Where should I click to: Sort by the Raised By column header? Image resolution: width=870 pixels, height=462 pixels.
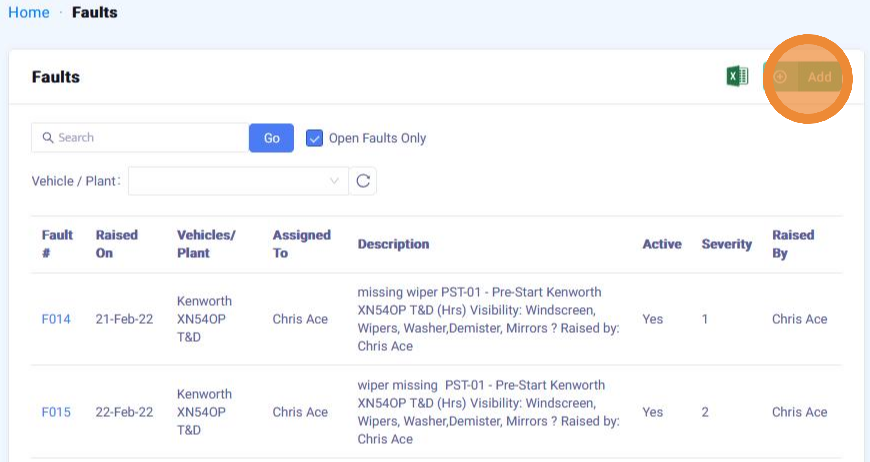pos(793,244)
